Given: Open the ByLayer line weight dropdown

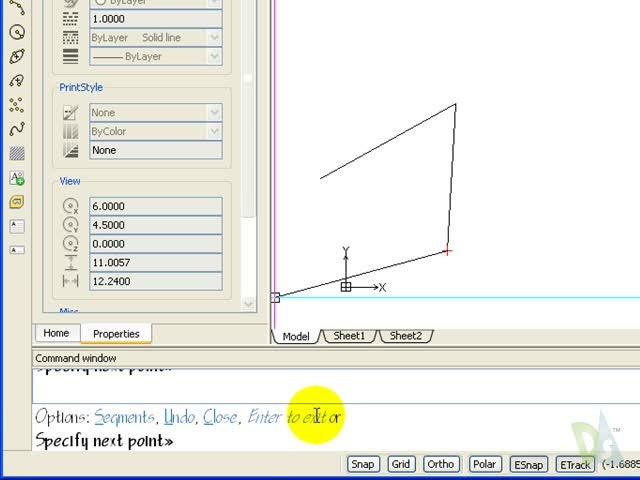Looking at the screenshot, I should coord(215,56).
